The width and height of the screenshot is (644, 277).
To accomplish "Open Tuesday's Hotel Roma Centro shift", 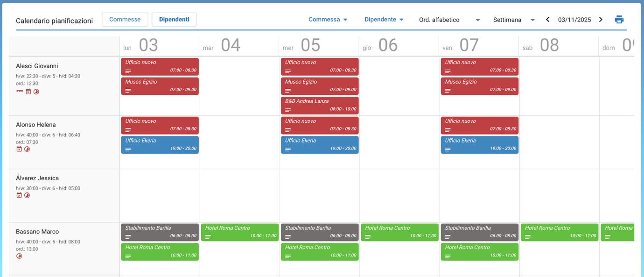I will click(239, 232).
